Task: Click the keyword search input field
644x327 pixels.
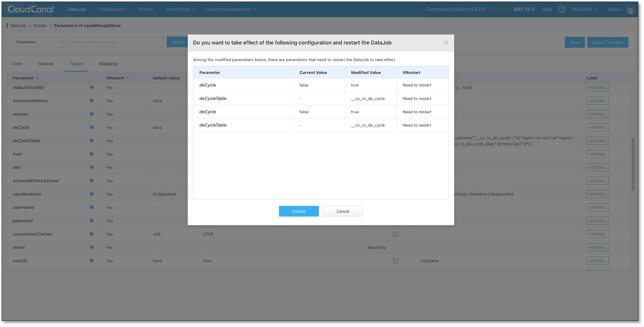Action: (x=117, y=42)
